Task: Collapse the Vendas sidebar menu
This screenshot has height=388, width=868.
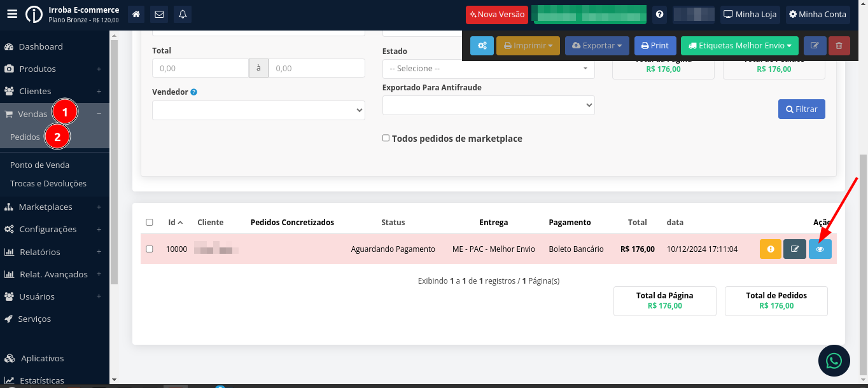Action: coord(55,114)
